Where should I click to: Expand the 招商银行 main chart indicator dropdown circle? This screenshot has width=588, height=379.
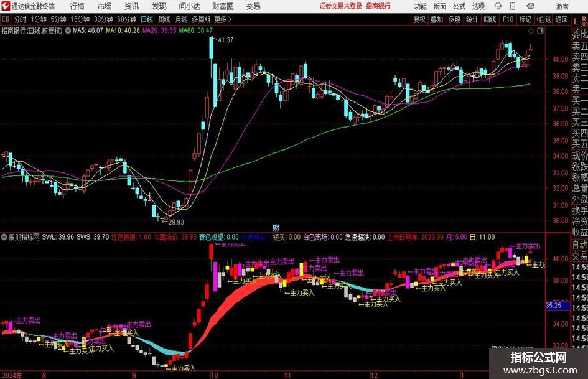point(68,30)
